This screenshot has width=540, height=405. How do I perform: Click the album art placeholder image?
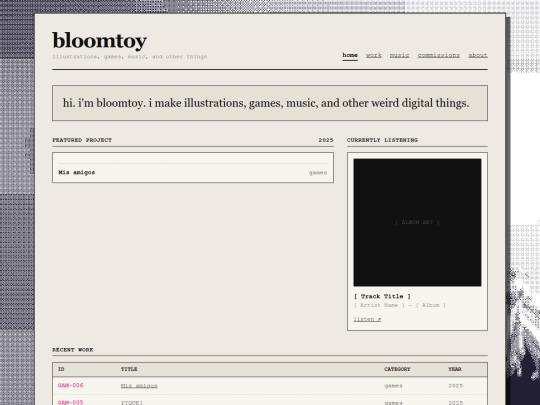tap(417, 222)
